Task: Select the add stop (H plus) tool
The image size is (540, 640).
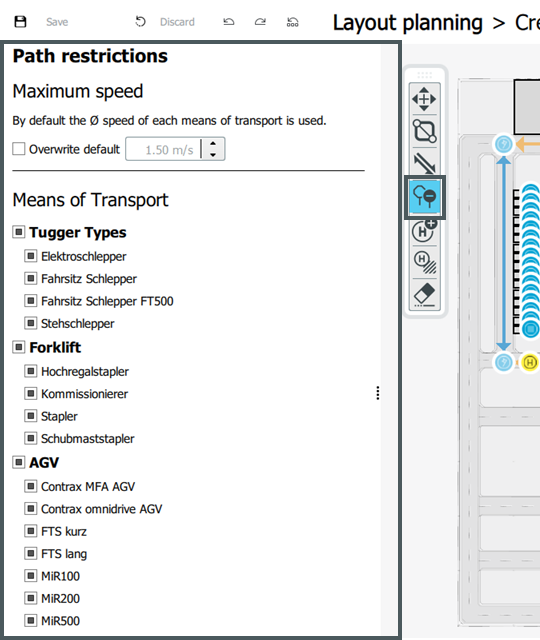Action: [x=424, y=231]
